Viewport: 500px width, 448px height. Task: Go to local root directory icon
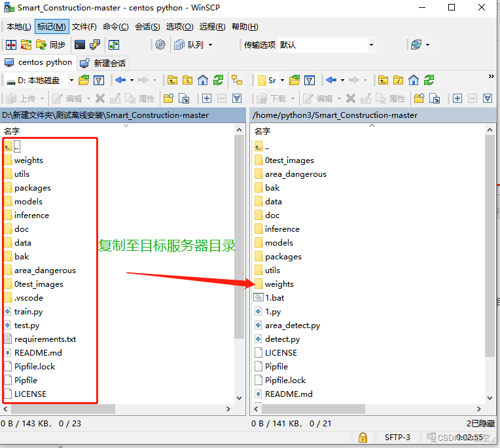point(187,80)
